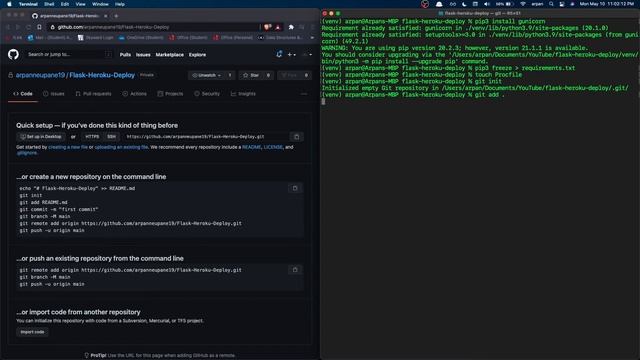Expand the repository tabs overflow menu
Screen dimensions: 640x360
pos(304,94)
